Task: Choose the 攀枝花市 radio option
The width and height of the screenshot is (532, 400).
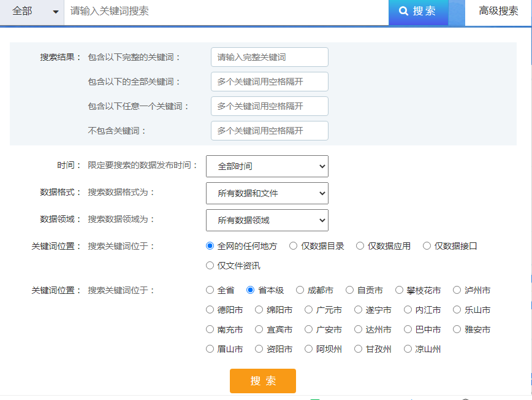Action: pos(400,290)
